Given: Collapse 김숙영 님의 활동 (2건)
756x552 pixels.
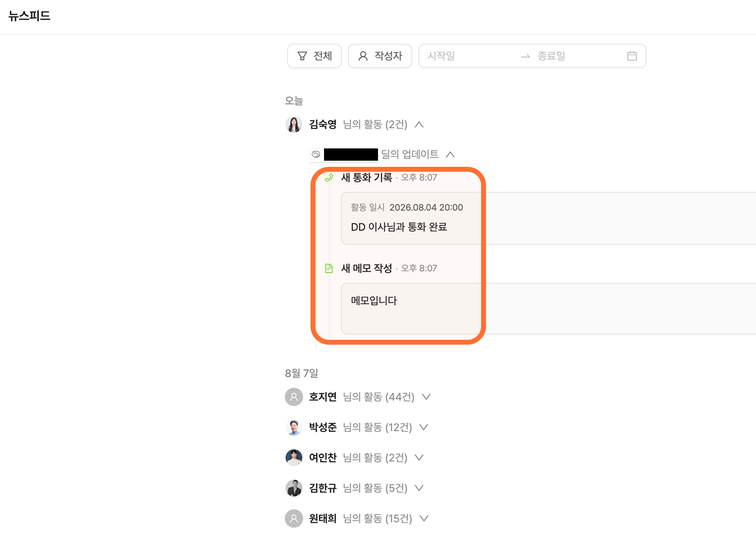Looking at the screenshot, I should click(419, 124).
